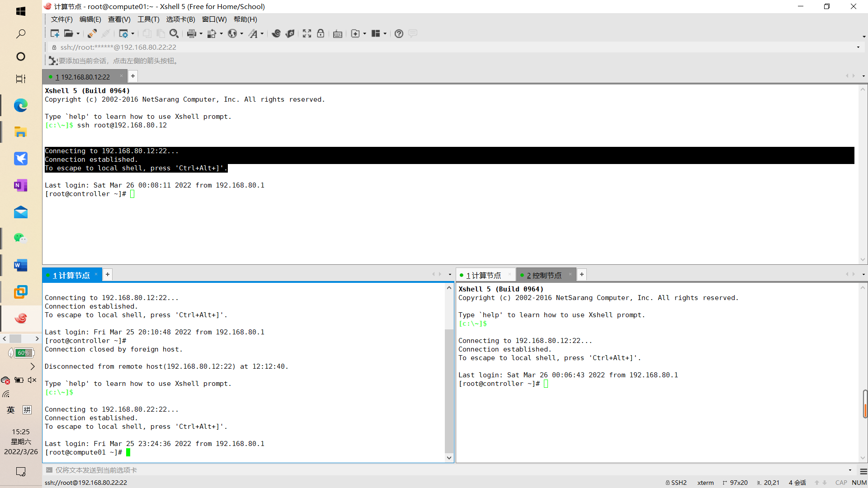Image resolution: width=868 pixels, height=488 pixels.
Task: Launch Microsoft Edge from the taskbar
Action: (21, 105)
